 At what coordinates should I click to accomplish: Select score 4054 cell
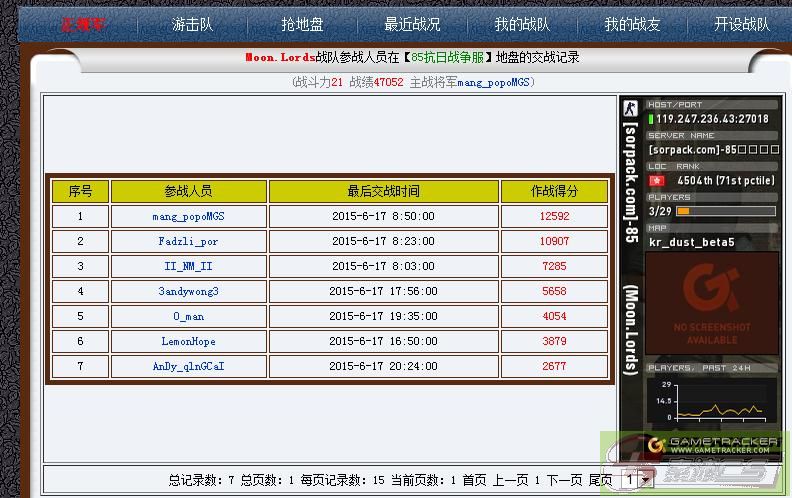pos(554,316)
